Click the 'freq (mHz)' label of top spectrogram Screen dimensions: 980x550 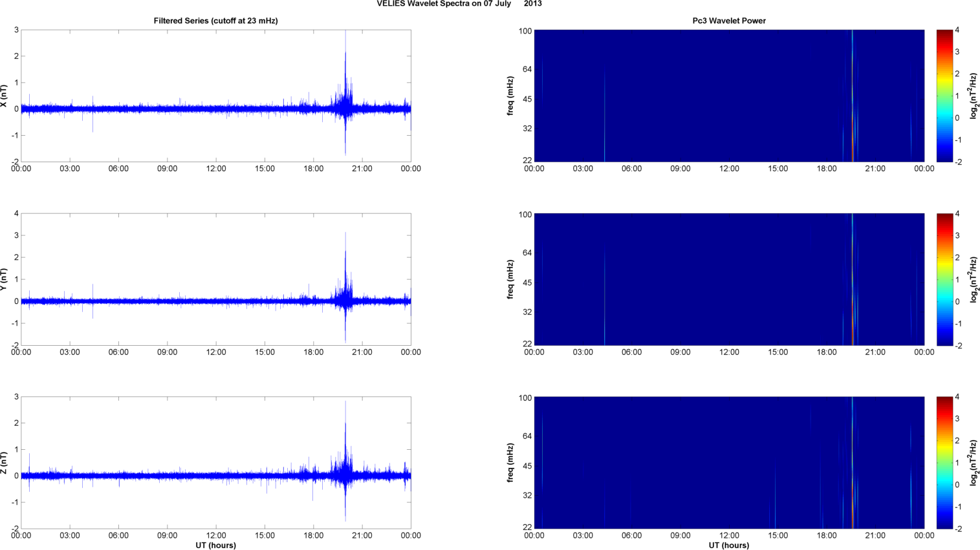coord(510,96)
